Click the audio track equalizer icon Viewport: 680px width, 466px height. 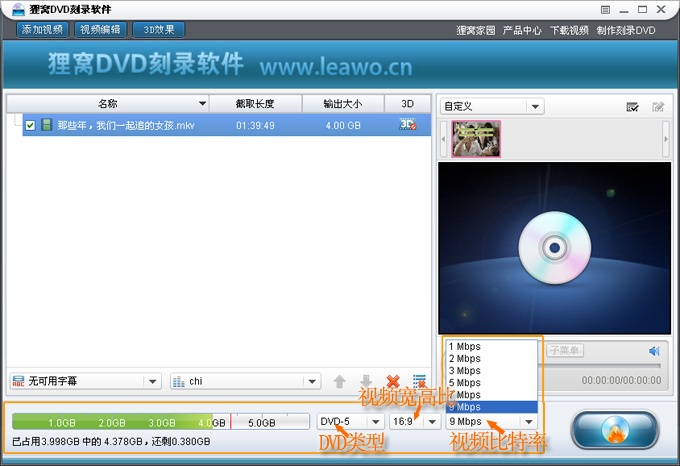179,381
